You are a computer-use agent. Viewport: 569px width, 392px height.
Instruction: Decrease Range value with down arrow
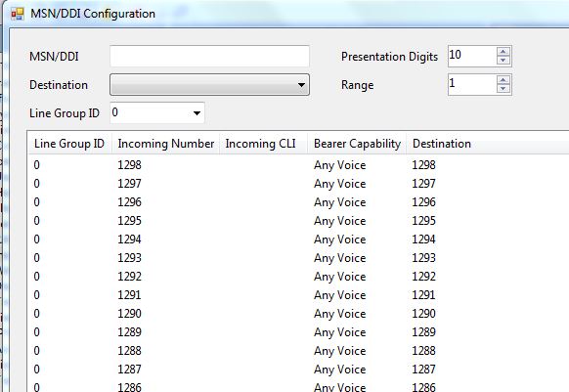(x=503, y=89)
